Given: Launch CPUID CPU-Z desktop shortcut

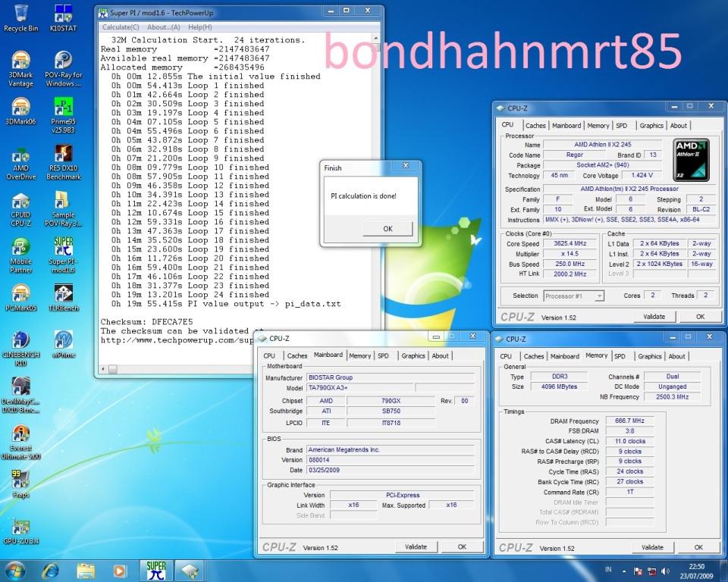Looking at the screenshot, I should click(x=21, y=210).
